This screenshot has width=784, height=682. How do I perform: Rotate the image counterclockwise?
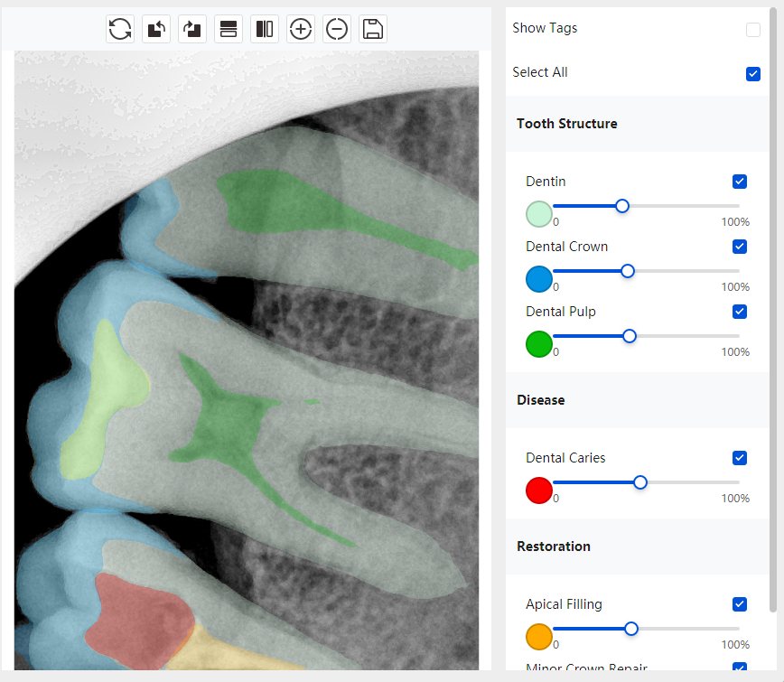pyautogui.click(x=156, y=29)
